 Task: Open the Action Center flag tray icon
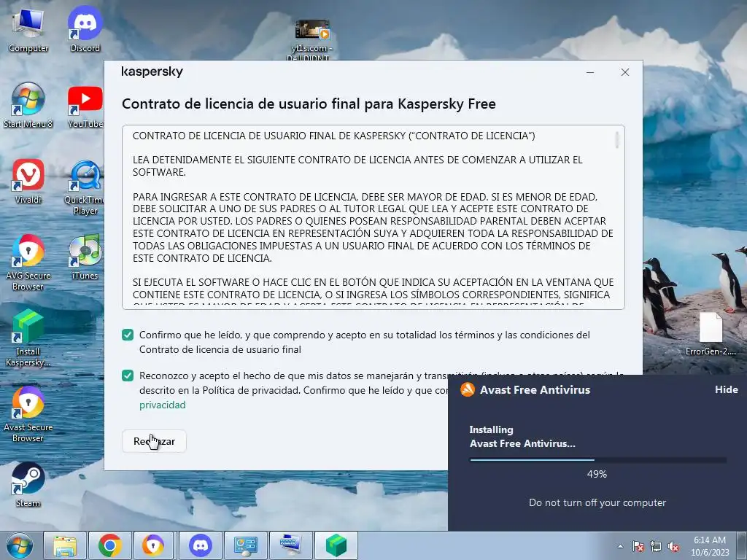coord(638,547)
